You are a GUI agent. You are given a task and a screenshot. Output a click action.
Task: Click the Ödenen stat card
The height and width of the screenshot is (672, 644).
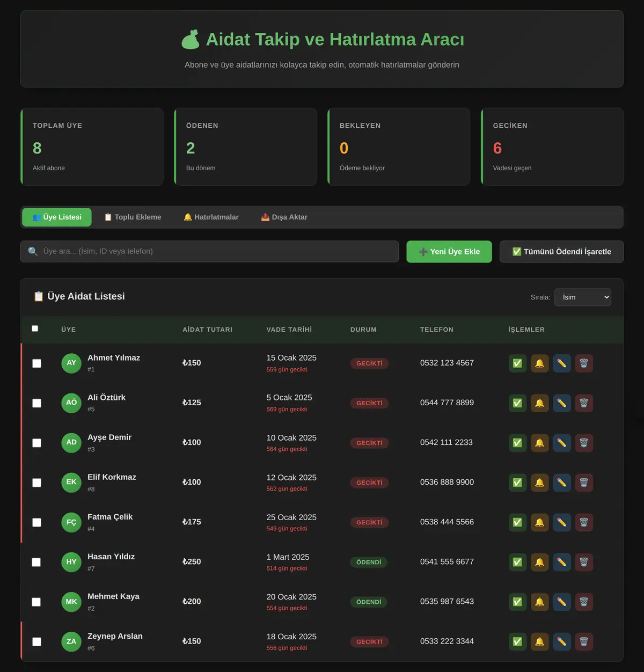pyautogui.click(x=245, y=147)
